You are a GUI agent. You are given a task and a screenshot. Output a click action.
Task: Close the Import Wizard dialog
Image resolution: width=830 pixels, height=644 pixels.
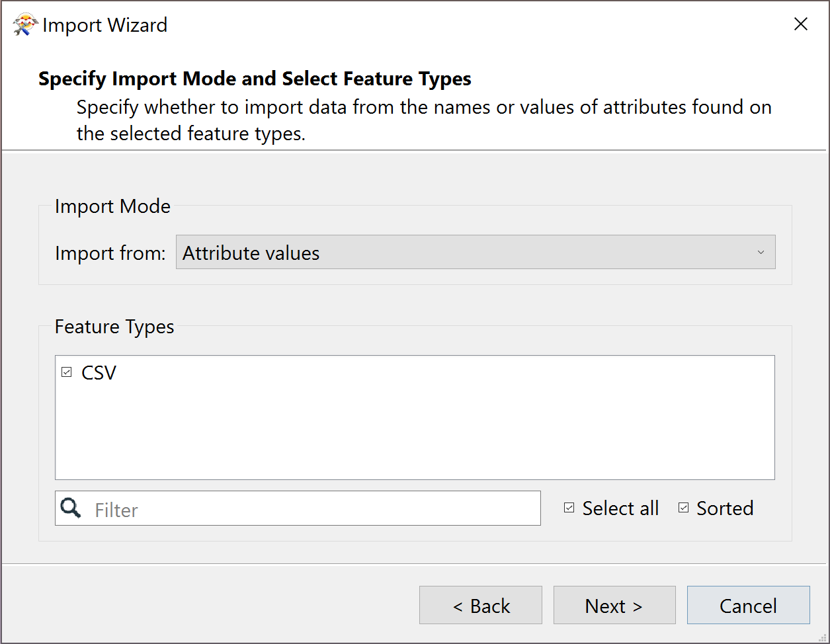pyautogui.click(x=800, y=24)
